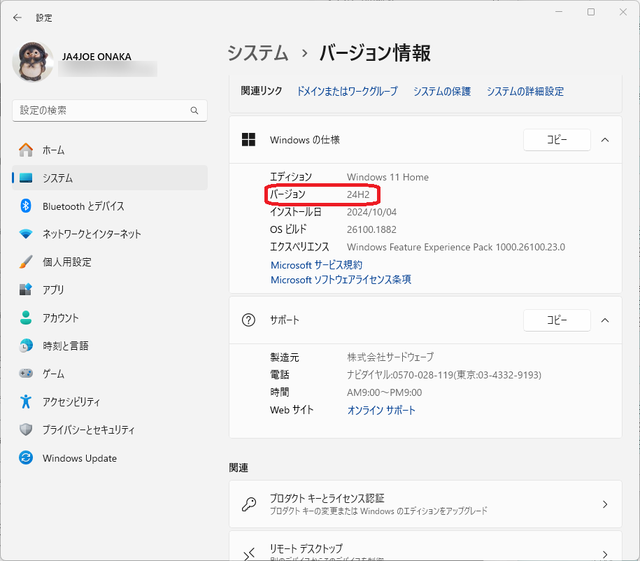Open the Bluetooth とデバイス icon
This screenshot has height=561, width=640.
pyautogui.click(x=26, y=206)
